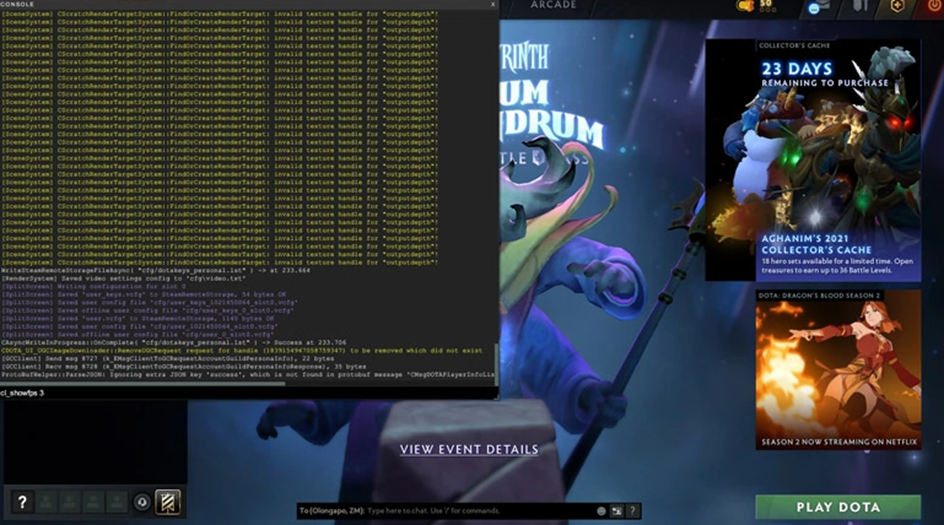Screen dimensions: 944x525
Task: Open the emoticon picker in chat bar
Action: coord(601,511)
